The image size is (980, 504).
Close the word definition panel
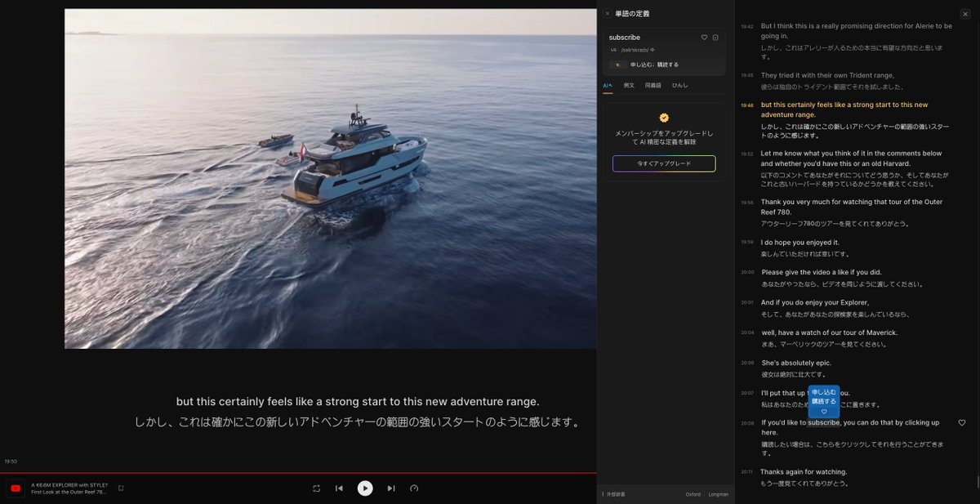pos(608,14)
